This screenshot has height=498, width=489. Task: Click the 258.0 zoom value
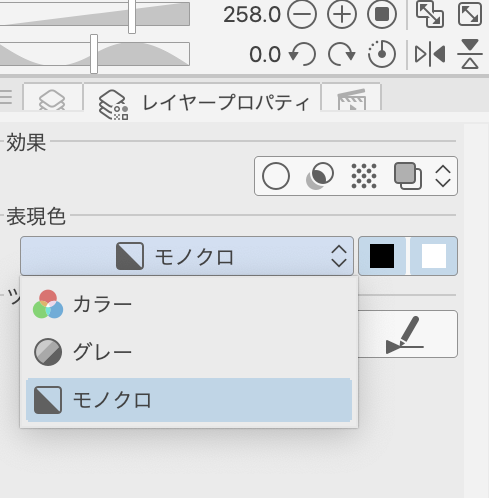tap(252, 15)
